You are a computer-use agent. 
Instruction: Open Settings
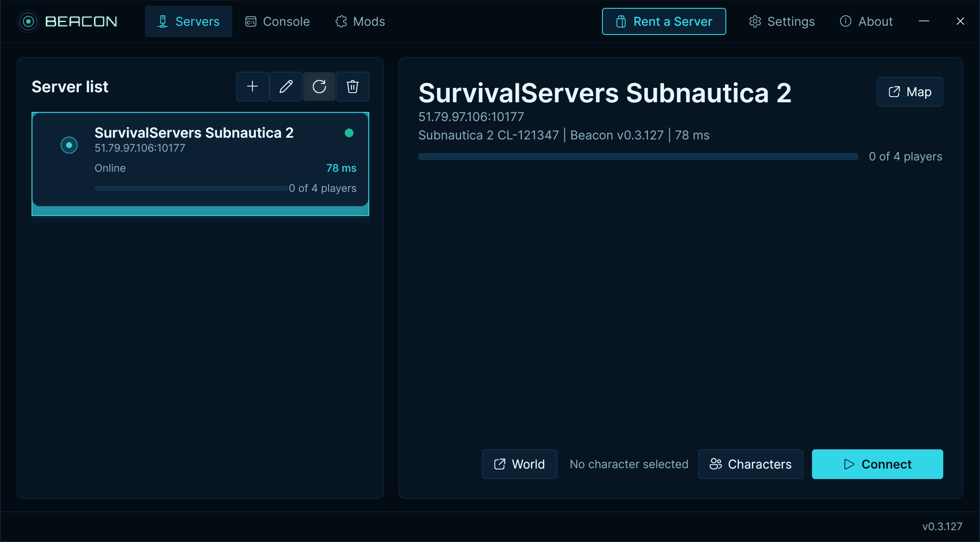pyautogui.click(x=781, y=21)
